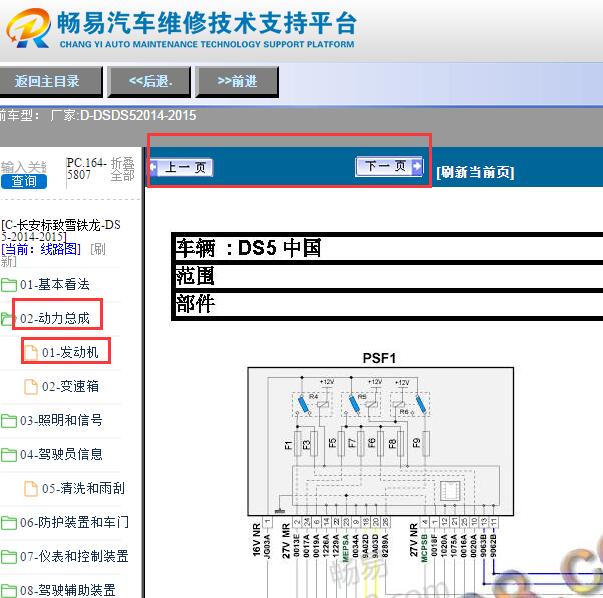The height and width of the screenshot is (598, 603).
Task: Click the 返回主目录 button
Action: (x=49, y=81)
